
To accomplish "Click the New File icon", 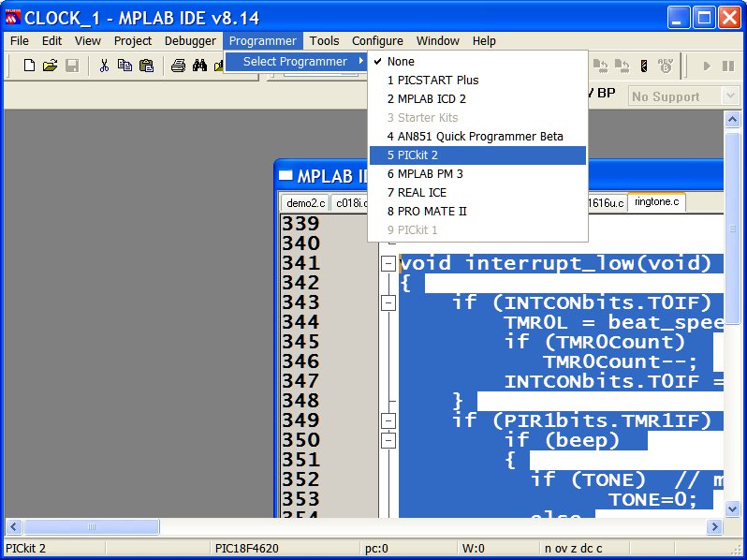I will pos(29,66).
